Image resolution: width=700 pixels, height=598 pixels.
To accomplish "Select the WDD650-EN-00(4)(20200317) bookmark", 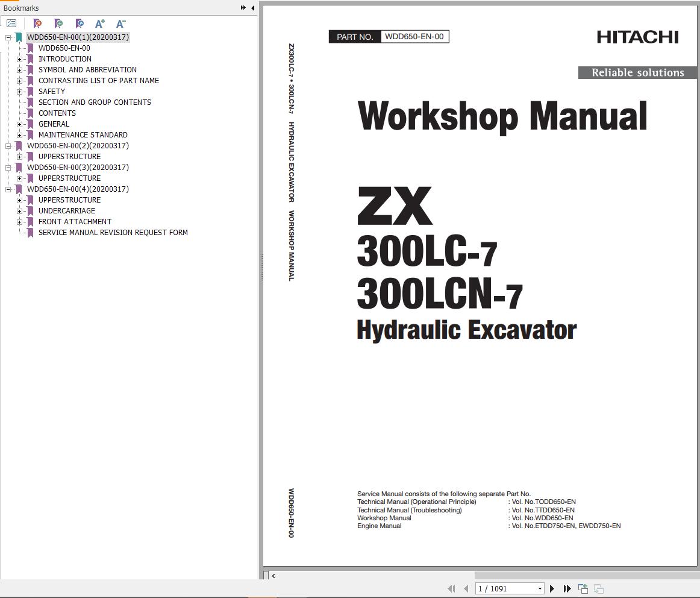I will 78,189.
